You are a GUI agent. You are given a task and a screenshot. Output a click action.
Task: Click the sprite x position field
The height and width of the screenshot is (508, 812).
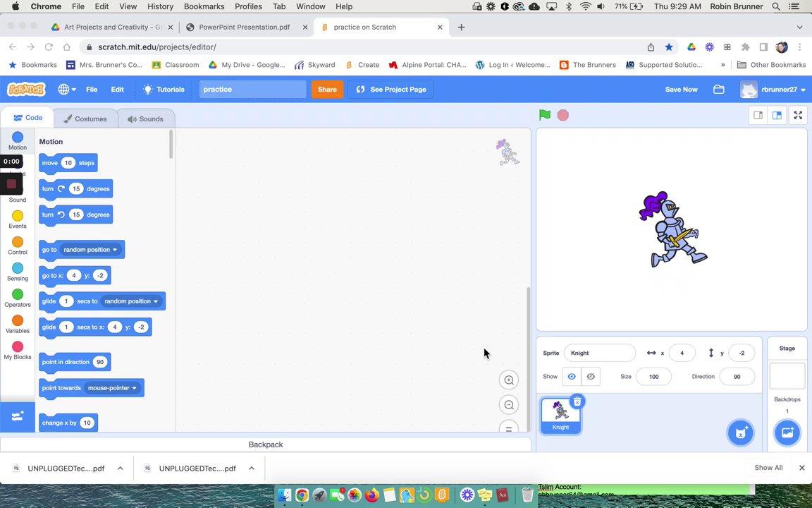[682, 353]
